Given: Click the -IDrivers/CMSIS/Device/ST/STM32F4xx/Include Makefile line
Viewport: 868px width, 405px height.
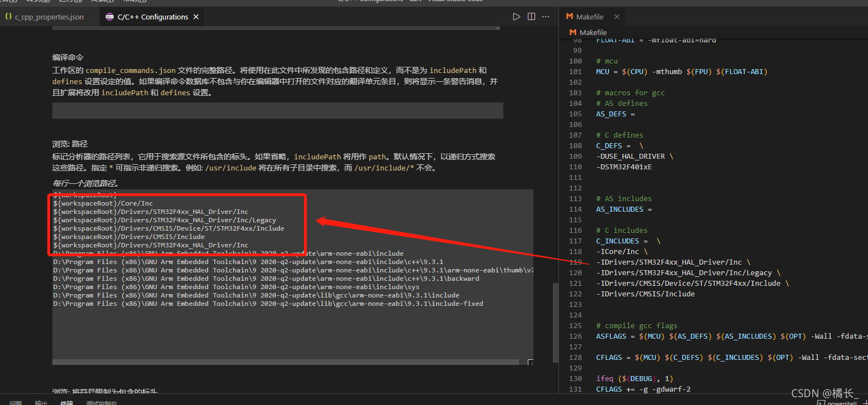Looking at the screenshot, I should (692, 283).
